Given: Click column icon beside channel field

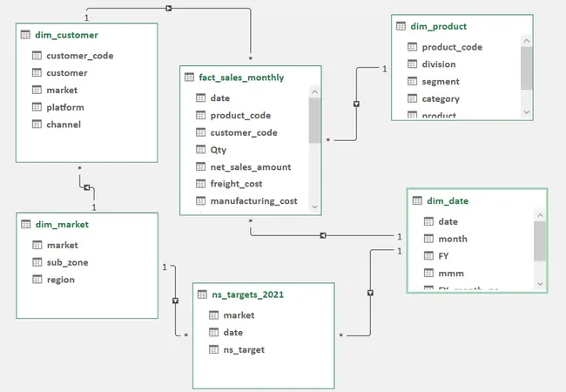Looking at the screenshot, I should tap(37, 125).
